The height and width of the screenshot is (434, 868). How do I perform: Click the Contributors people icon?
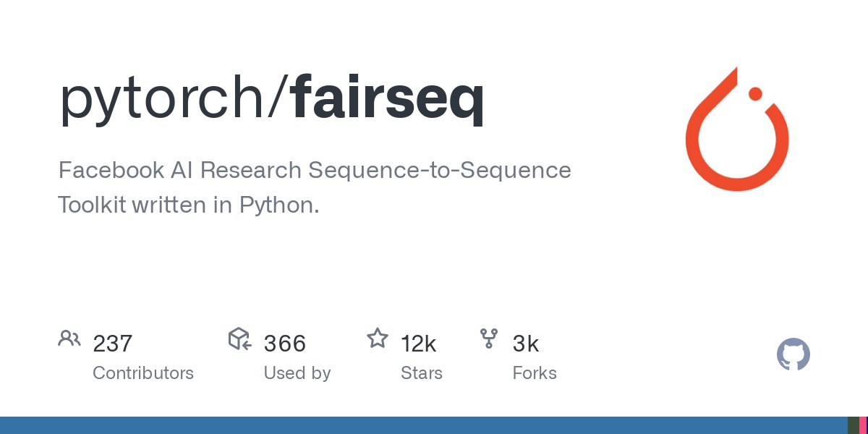pyautogui.click(x=69, y=339)
